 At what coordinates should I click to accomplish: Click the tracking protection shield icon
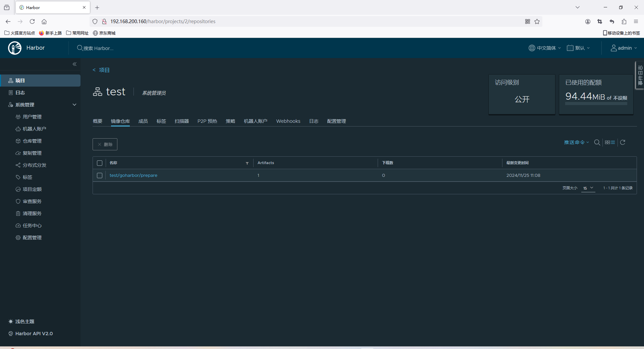[x=95, y=21]
